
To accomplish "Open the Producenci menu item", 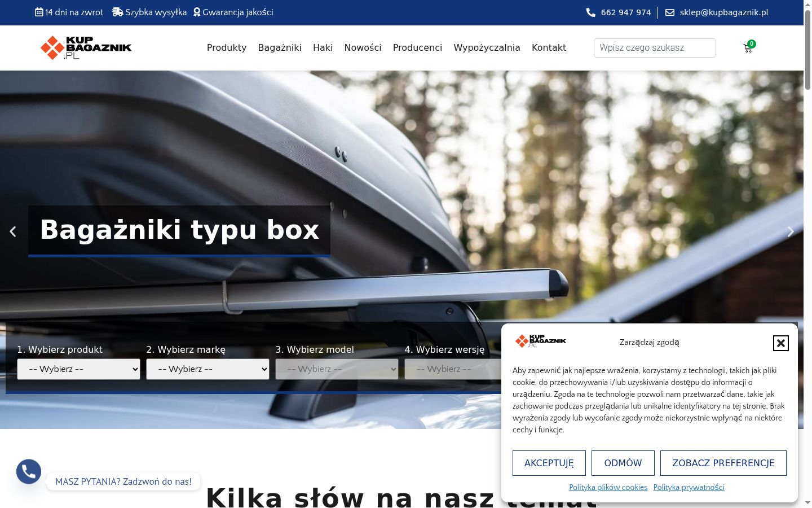I will point(418,48).
